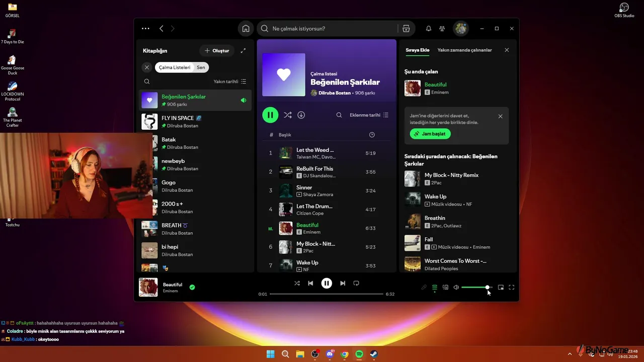
Task: Open the Spotify three-dots menu
Action: pyautogui.click(x=145, y=29)
